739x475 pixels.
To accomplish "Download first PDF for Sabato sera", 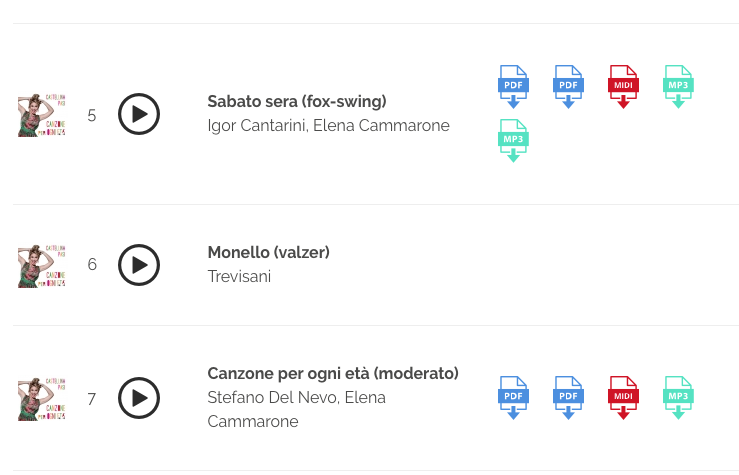I will tap(513, 87).
